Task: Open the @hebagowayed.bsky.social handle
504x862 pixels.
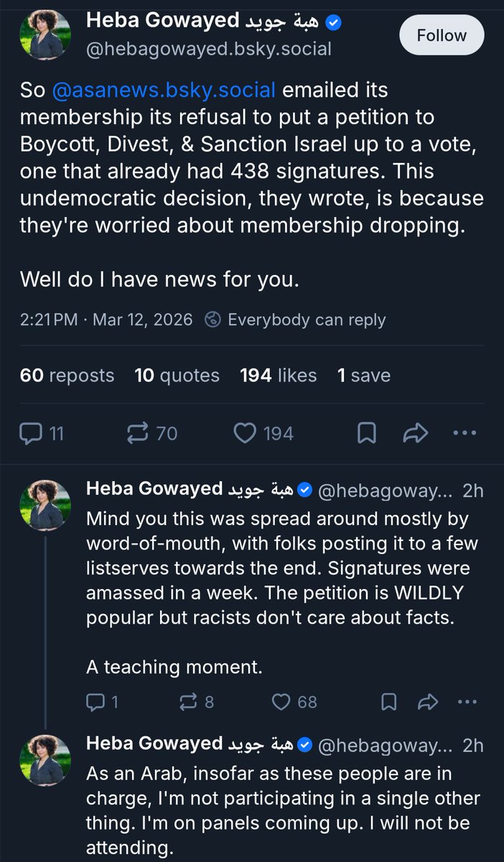Action: pyautogui.click(x=209, y=49)
